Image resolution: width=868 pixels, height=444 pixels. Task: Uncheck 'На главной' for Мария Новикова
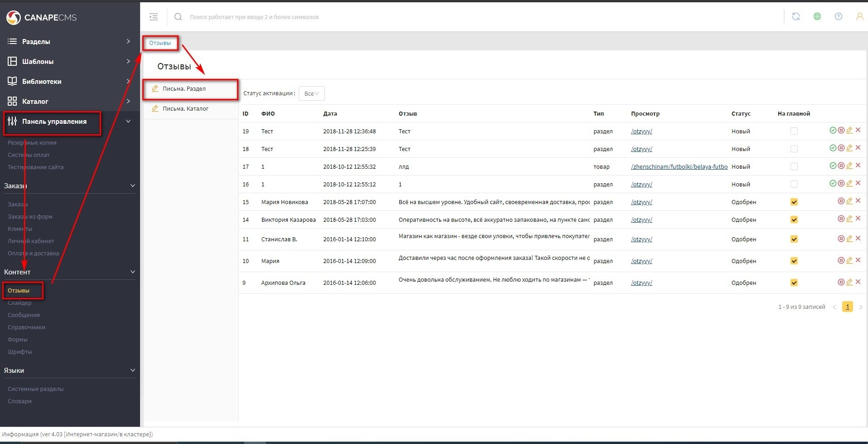tap(794, 202)
